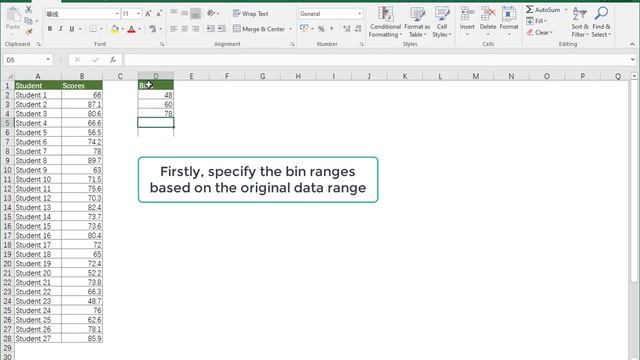This screenshot has width=640, height=360.
Task: Click the Format Painter brush icon
Action: click(x=29, y=31)
